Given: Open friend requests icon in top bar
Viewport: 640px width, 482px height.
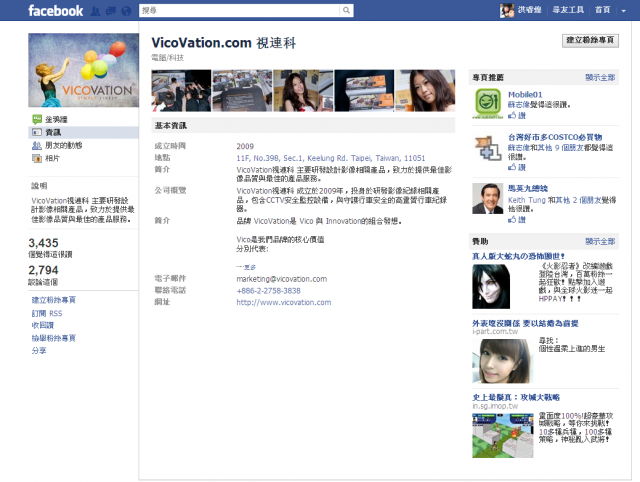Looking at the screenshot, I should [x=95, y=11].
